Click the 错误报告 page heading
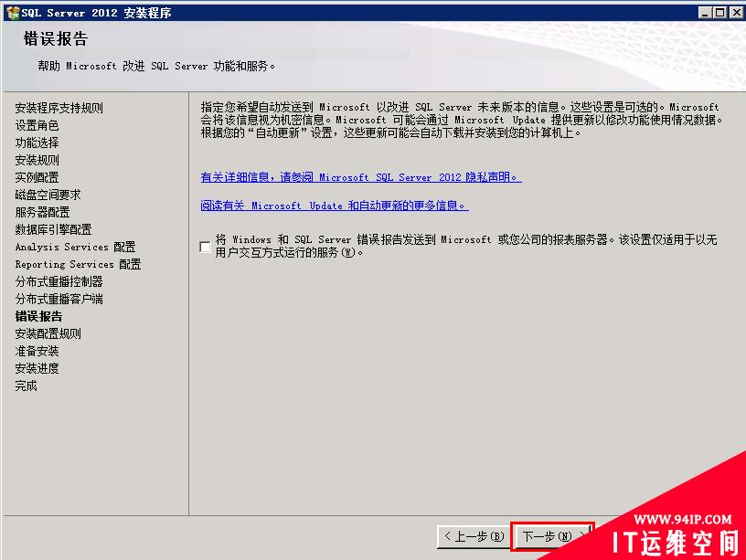 [x=56, y=39]
